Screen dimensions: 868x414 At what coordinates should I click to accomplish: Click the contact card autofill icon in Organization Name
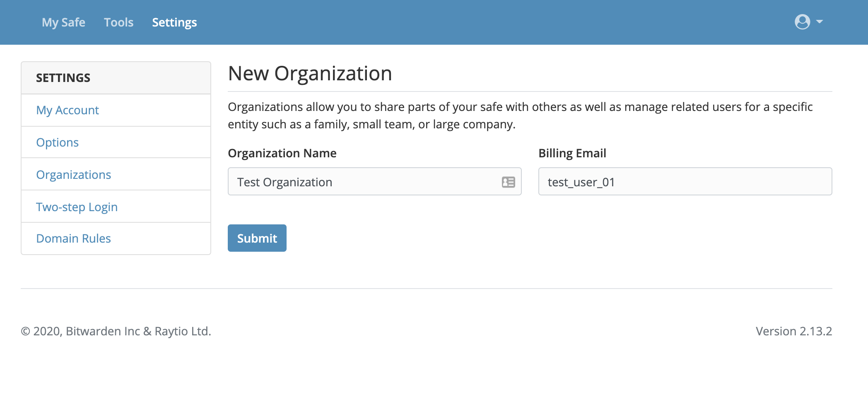click(x=508, y=182)
